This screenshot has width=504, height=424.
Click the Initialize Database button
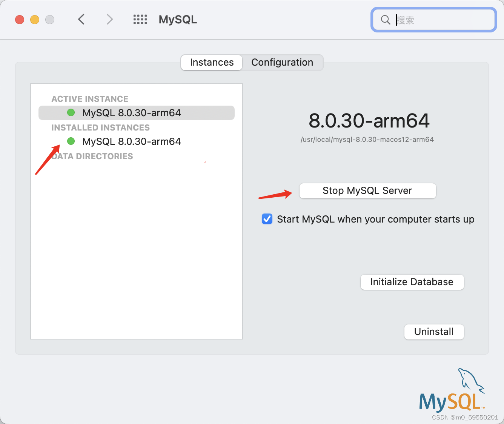pos(412,282)
